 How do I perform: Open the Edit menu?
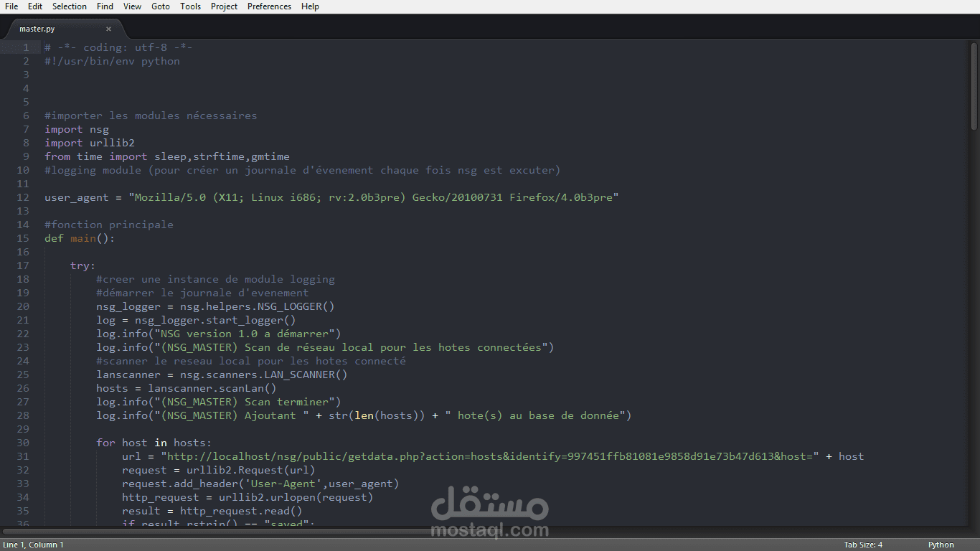click(35, 6)
